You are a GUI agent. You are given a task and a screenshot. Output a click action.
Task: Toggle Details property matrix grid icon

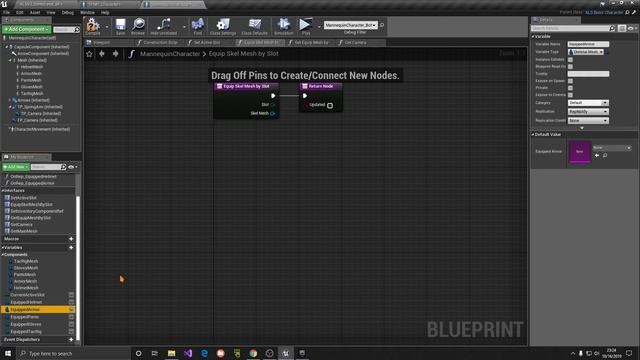click(x=622, y=28)
